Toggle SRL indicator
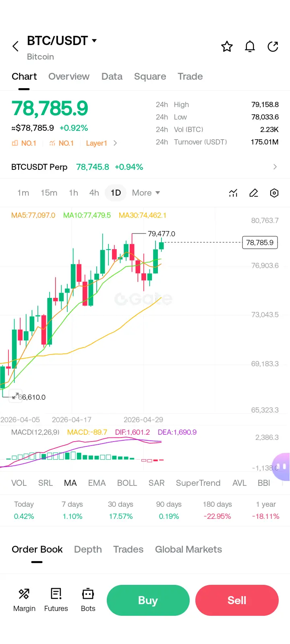The width and height of the screenshot is (290, 644). (46, 483)
